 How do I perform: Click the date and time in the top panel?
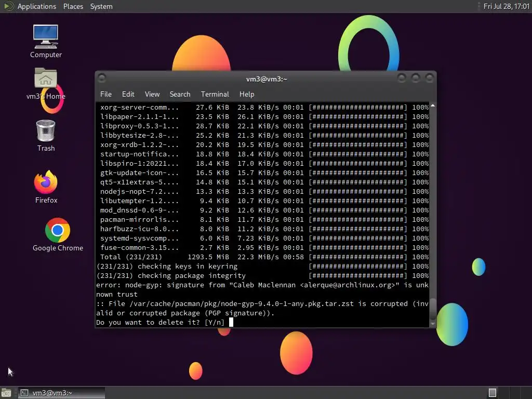coord(506,6)
